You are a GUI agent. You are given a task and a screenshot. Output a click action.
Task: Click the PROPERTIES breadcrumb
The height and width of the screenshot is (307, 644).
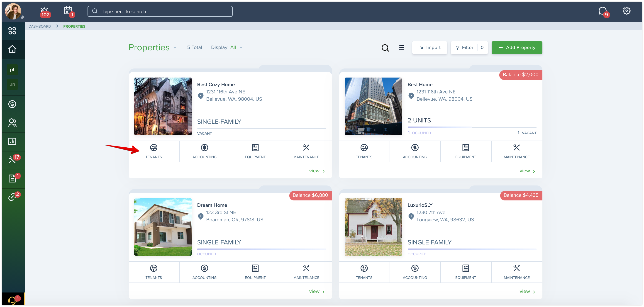[x=74, y=26]
